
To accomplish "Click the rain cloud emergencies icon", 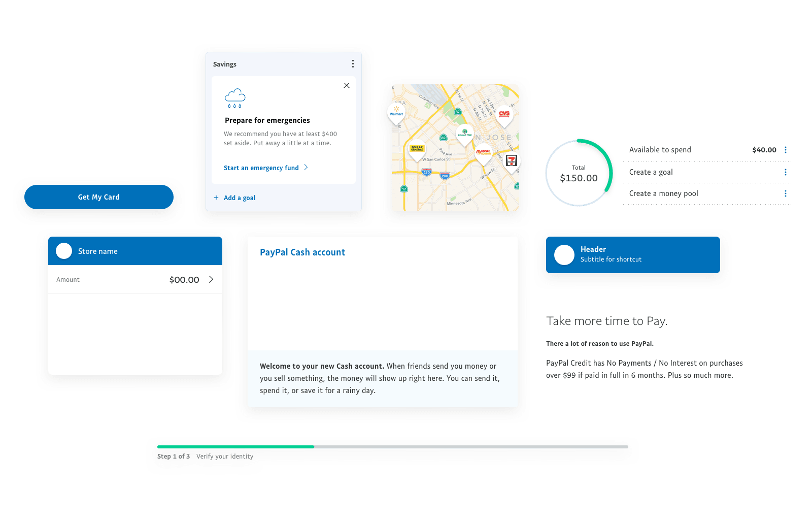I will 235,97.
